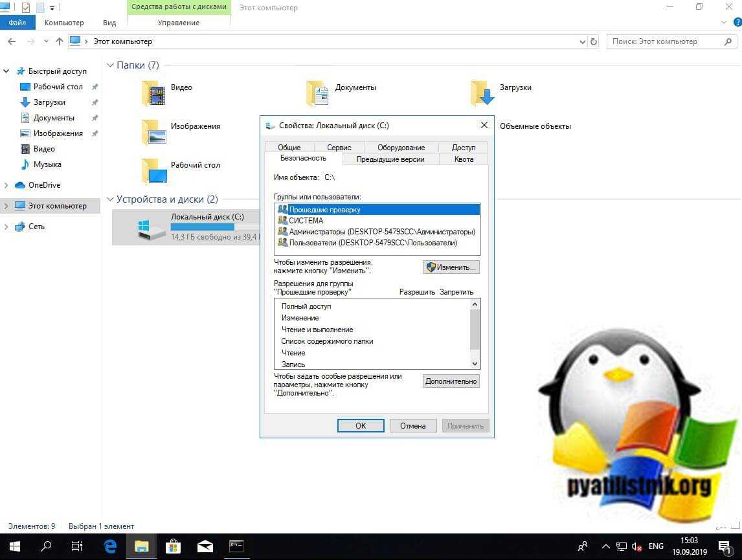
Task: Open command prompt window from taskbar
Action: [x=236, y=547]
